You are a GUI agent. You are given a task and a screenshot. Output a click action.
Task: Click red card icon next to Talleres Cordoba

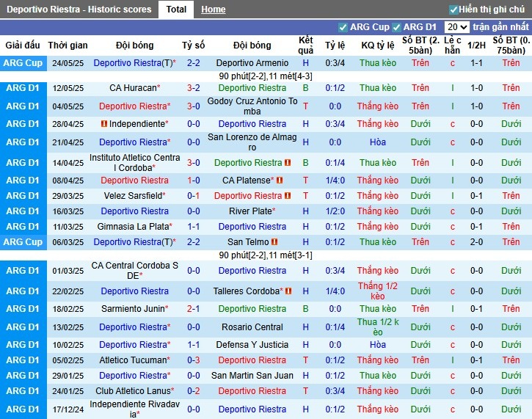[288, 291]
